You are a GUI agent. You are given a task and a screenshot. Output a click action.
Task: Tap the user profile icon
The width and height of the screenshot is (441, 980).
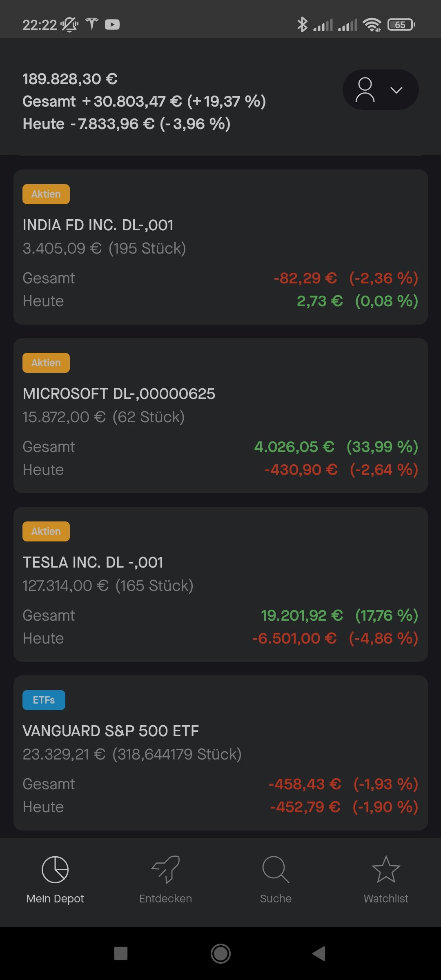point(365,89)
